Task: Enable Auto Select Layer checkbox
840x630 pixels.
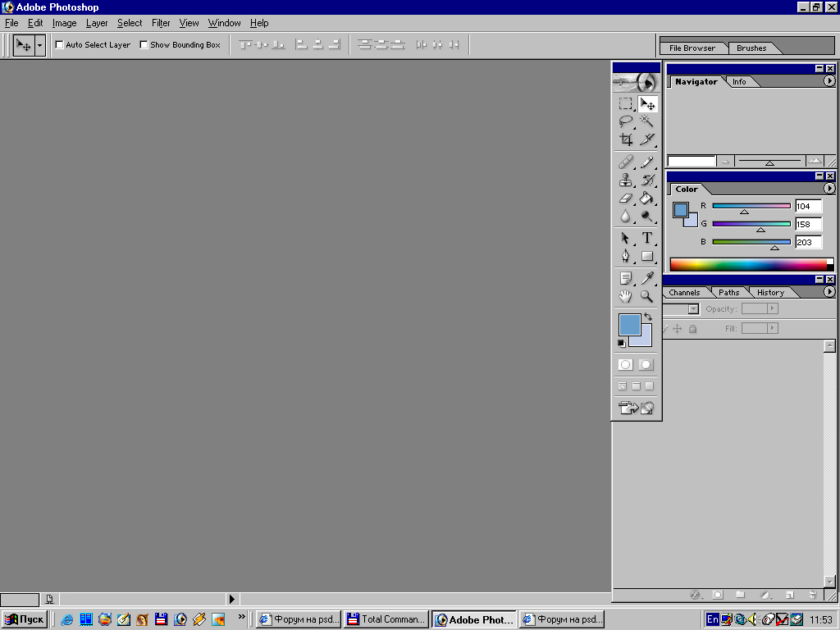Action: click(59, 45)
